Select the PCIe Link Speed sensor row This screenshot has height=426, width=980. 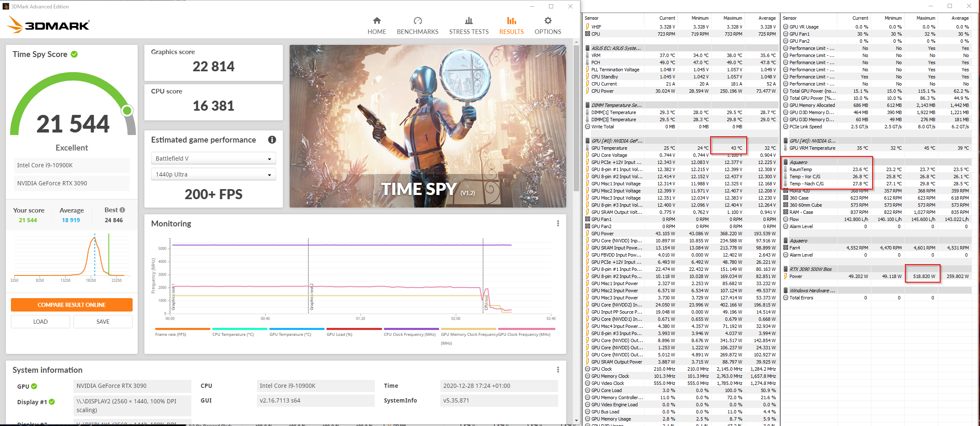tap(877, 127)
